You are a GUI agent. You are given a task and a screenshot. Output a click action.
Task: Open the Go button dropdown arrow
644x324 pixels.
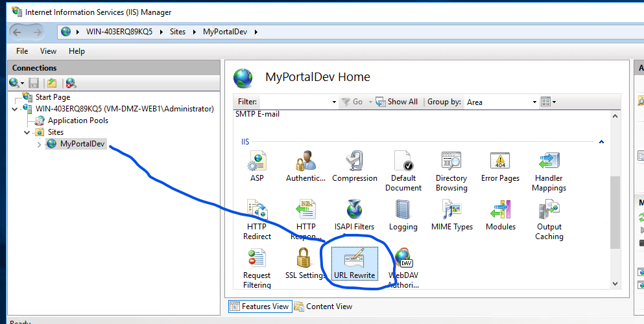coord(370,102)
